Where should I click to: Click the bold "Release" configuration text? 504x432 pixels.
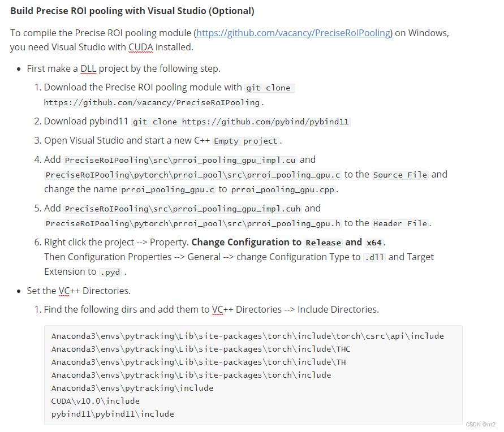[324, 243]
